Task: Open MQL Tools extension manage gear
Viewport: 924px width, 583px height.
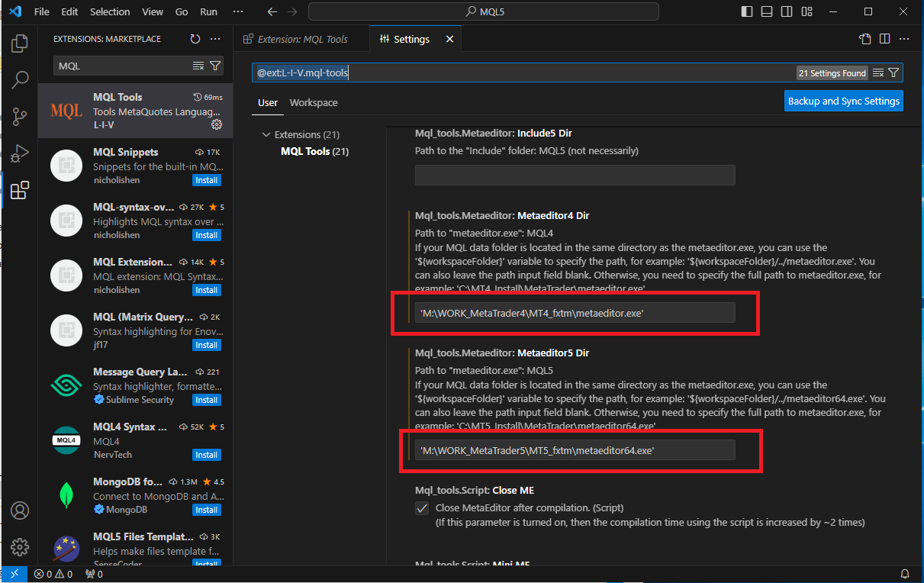Action: click(217, 124)
